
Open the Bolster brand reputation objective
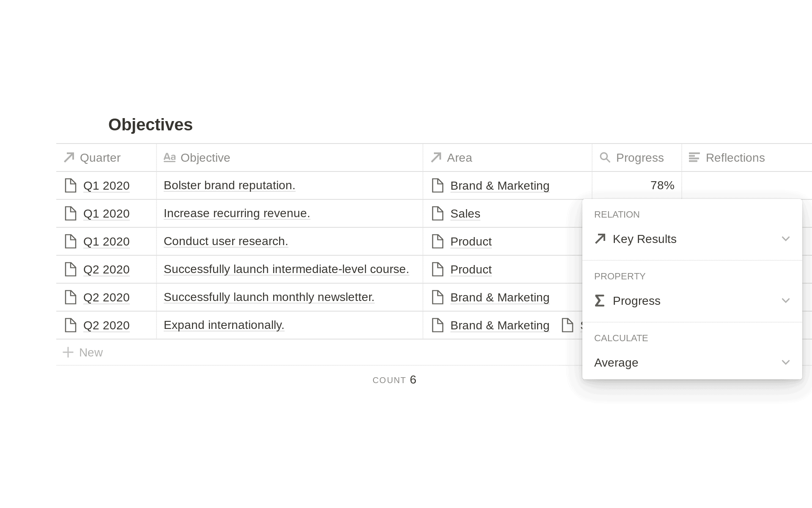(x=229, y=185)
